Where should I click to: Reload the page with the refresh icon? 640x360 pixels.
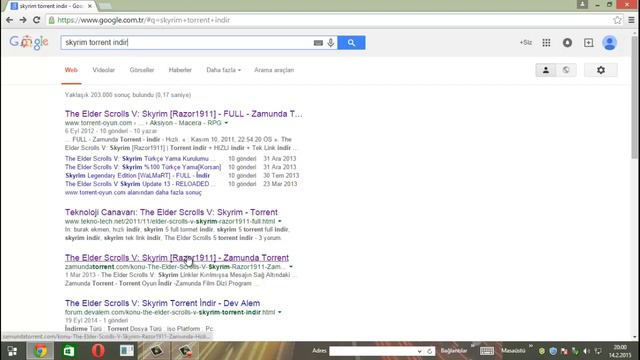[x=36, y=20]
